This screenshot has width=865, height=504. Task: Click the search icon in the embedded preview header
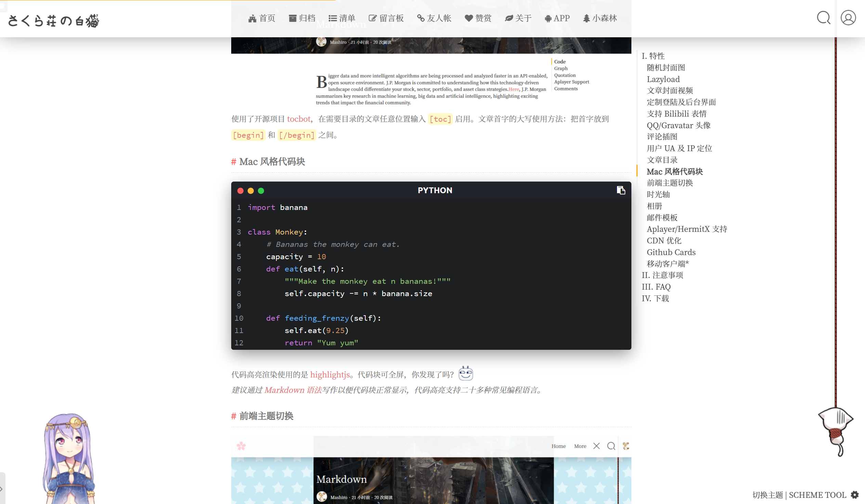pos(611,446)
